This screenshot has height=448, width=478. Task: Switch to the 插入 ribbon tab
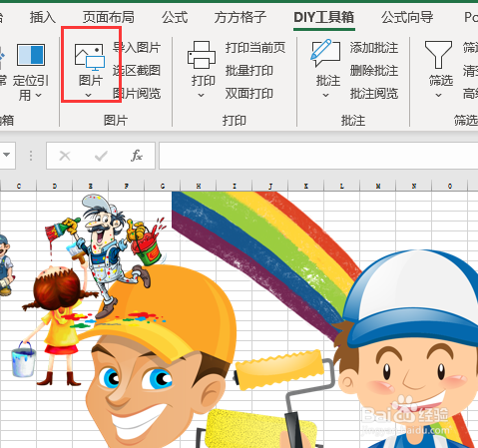click(43, 17)
